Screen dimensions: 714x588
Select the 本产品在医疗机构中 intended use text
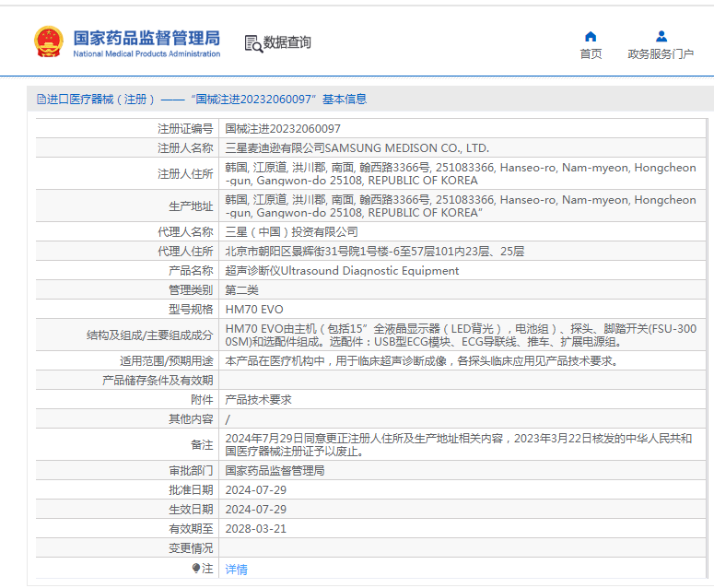tap(422, 361)
